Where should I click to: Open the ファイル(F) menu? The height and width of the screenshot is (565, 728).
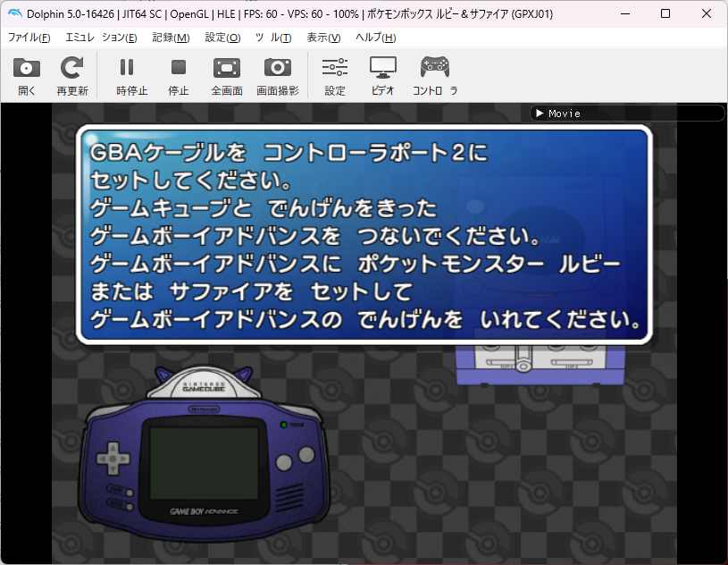pyautogui.click(x=29, y=38)
